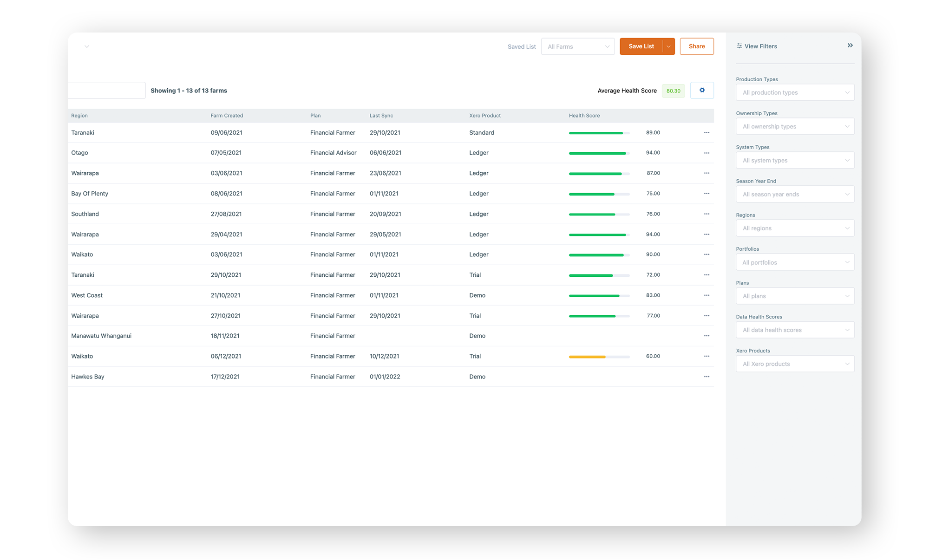Open the Season Year End dropdown
Viewport: 929px width, 560px height.
[x=795, y=194]
